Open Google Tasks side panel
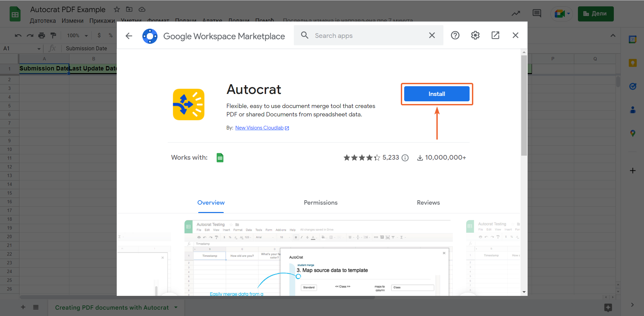The image size is (644, 316). coord(633,86)
